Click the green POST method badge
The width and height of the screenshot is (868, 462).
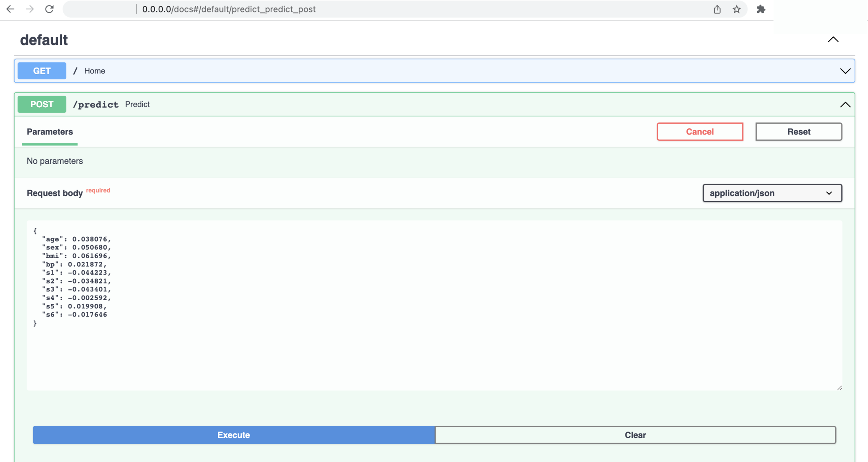click(x=42, y=104)
